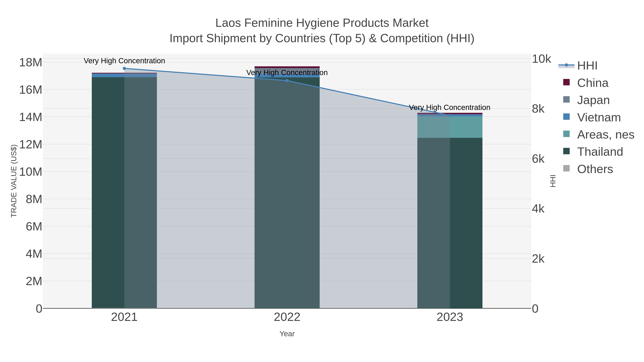This screenshot has height=362, width=644.
Task: Click the 2021 Thailand bar segment
Action: pyautogui.click(x=124, y=193)
